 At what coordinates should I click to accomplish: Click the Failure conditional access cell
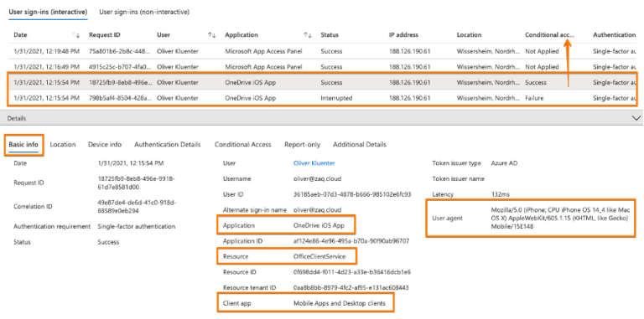pyautogui.click(x=534, y=99)
